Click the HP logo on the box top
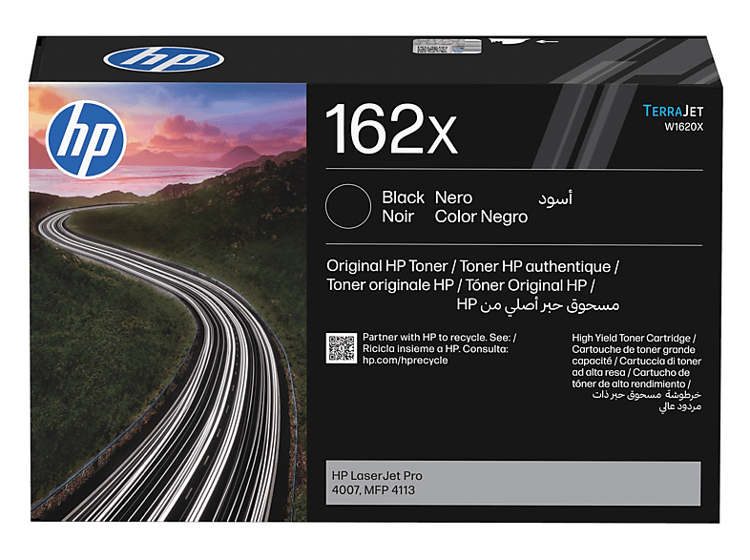This screenshot has height=560, width=750. (163, 59)
